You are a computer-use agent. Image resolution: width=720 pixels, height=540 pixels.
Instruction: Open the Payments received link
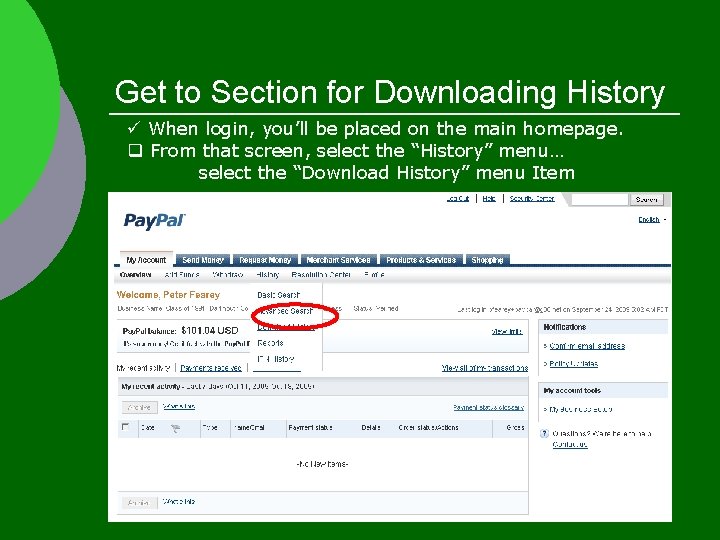click(x=211, y=368)
